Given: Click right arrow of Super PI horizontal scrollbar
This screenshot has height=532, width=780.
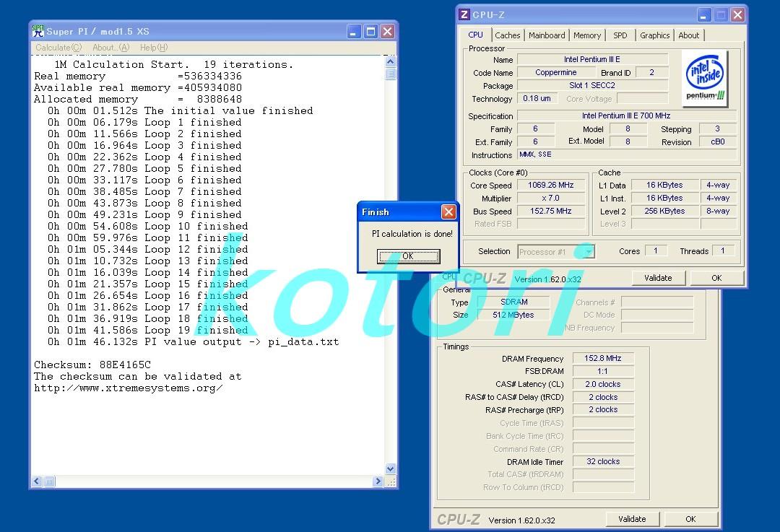Looking at the screenshot, I should (x=378, y=481).
